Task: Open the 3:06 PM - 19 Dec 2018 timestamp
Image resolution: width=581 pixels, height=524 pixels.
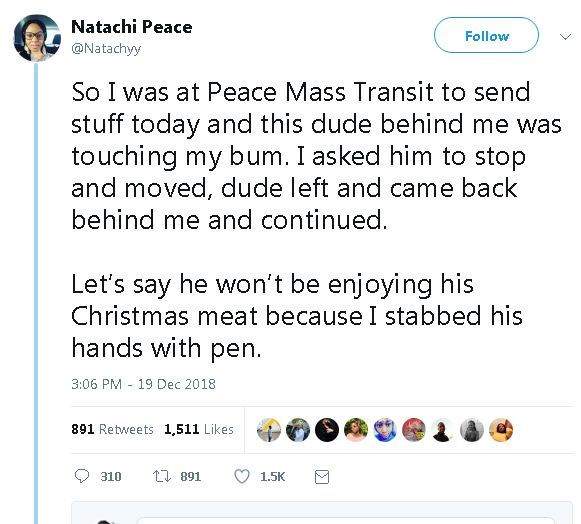Action: [143, 384]
